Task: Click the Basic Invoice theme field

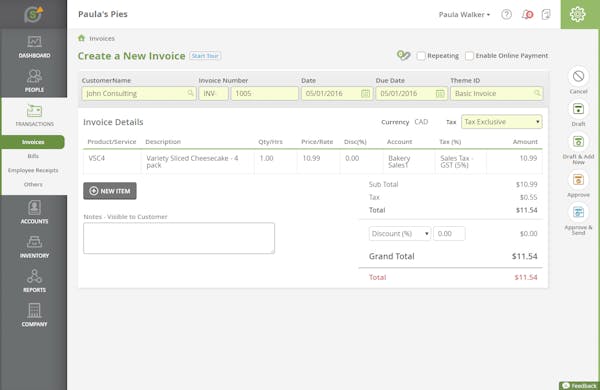Action: click(x=497, y=93)
